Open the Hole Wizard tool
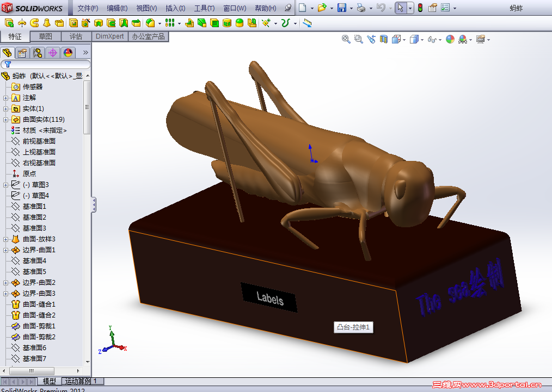552x392 pixels. 85,23
